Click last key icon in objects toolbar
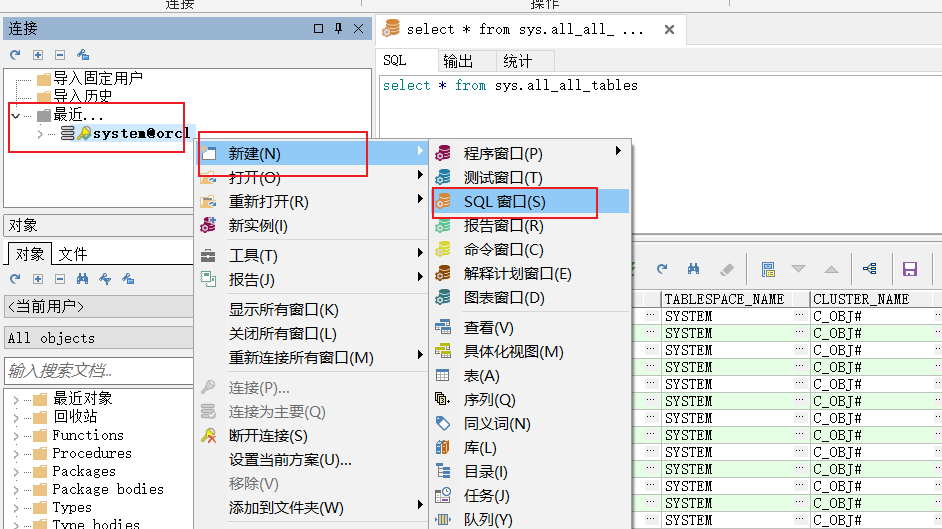942x529 pixels. pyautogui.click(x=128, y=279)
